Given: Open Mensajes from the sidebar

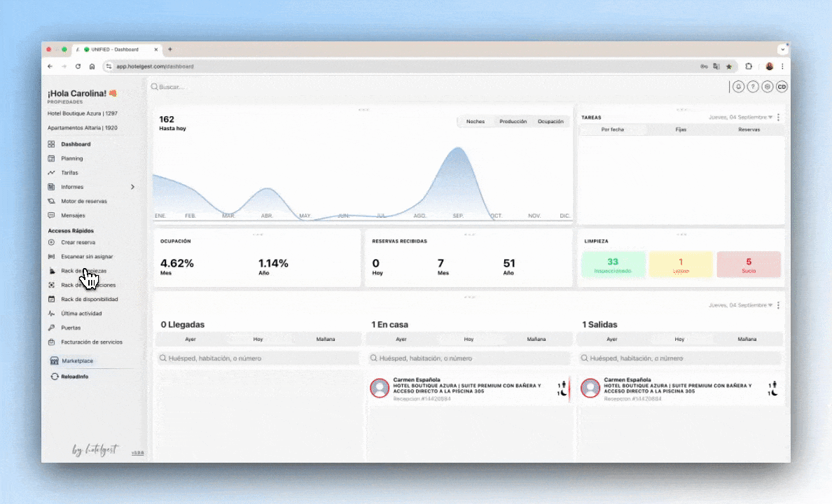Looking at the screenshot, I should (x=73, y=216).
